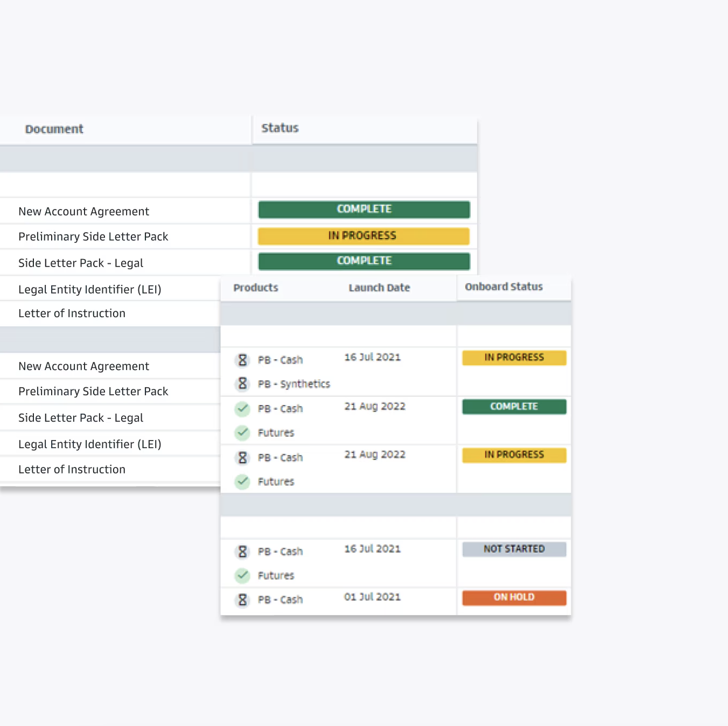Click the grey NOT STARTED status badge

514,549
